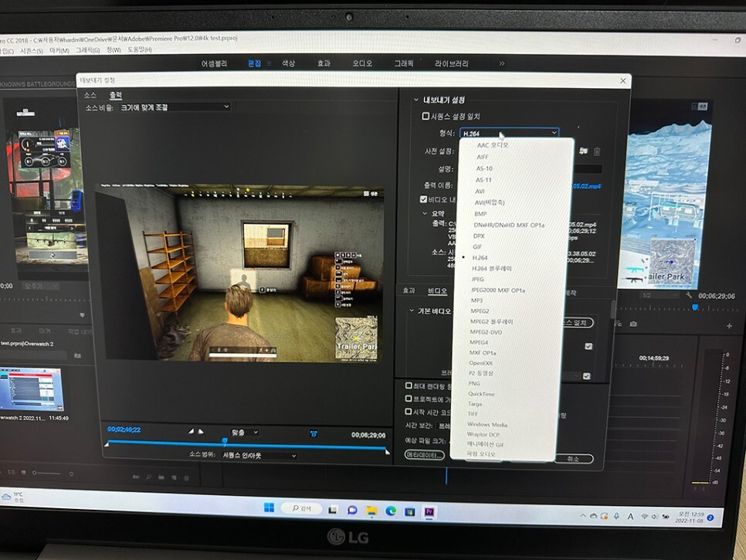
Task: Open the 도움말 menu
Action: point(140,49)
